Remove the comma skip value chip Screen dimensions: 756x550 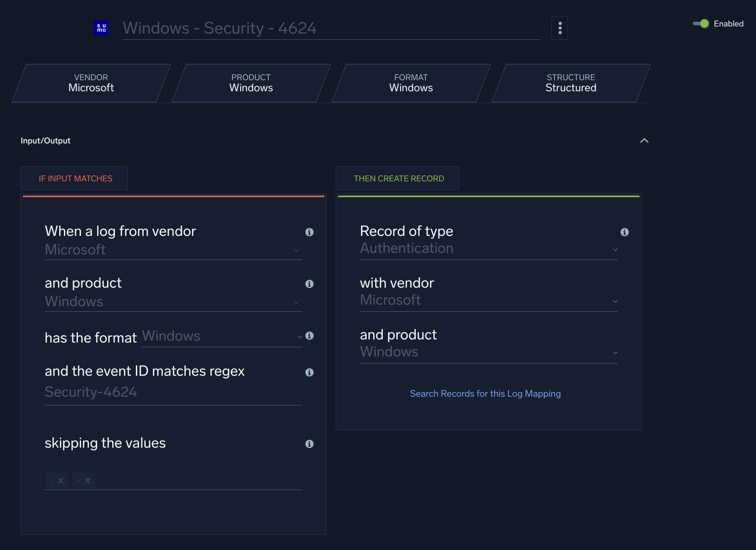point(60,481)
